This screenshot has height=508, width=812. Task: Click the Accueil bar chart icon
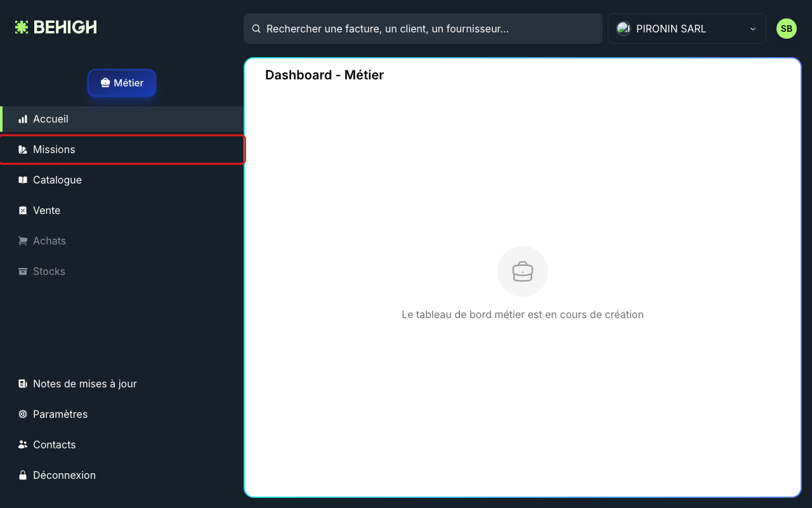(x=23, y=119)
